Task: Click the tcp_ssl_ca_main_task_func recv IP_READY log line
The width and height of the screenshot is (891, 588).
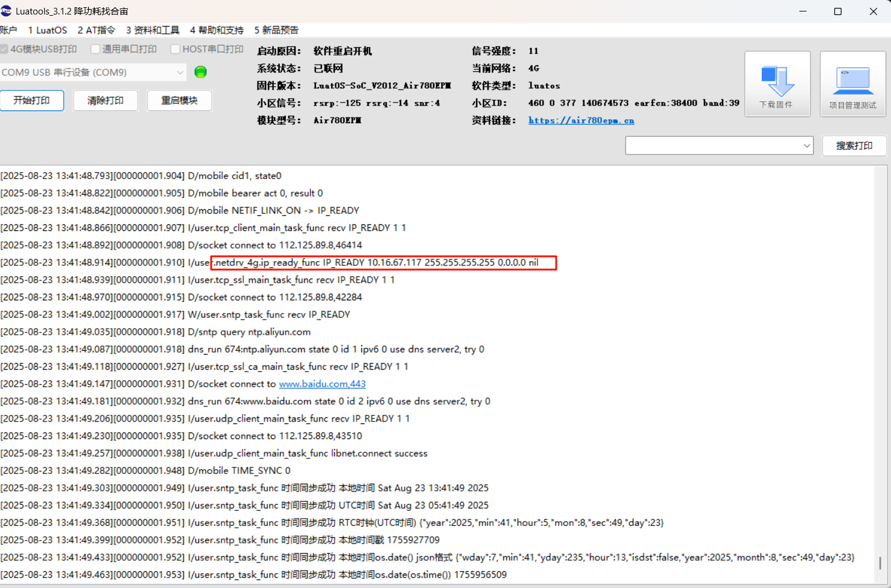Action: tap(205, 366)
